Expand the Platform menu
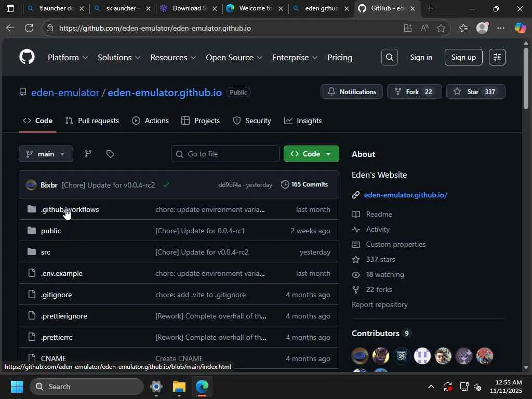The image size is (532, 399). pyautogui.click(x=68, y=57)
